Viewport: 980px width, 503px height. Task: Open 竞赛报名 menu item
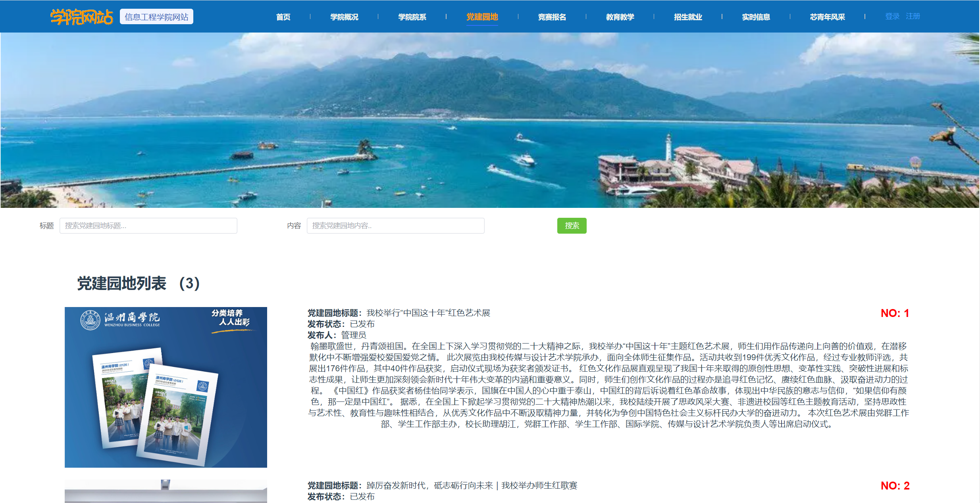click(552, 17)
